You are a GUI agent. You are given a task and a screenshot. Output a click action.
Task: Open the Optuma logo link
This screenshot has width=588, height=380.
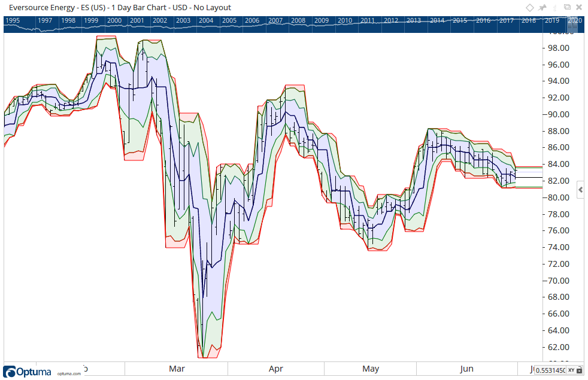[27, 372]
